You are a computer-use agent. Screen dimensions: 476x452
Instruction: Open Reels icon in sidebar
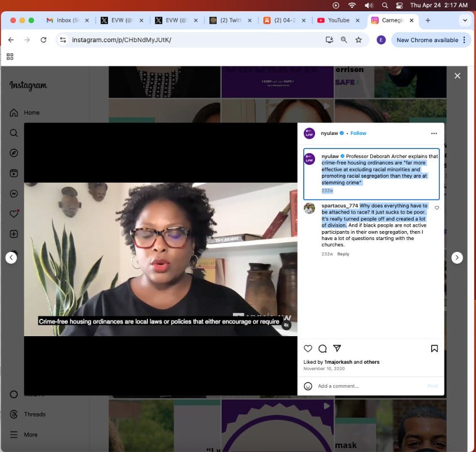(x=14, y=173)
